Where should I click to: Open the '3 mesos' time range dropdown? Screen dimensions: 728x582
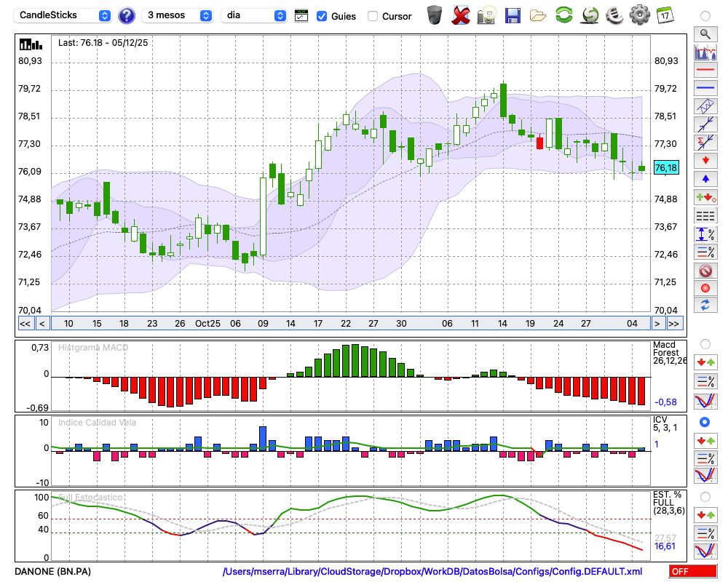(x=178, y=15)
